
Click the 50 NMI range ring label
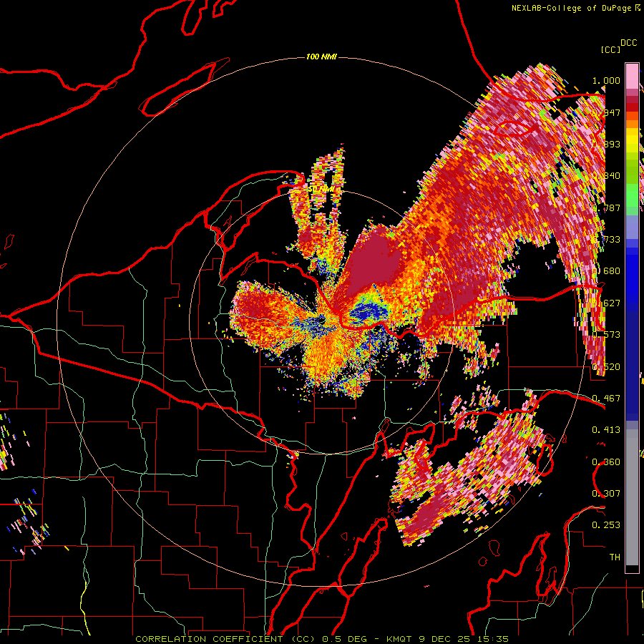pyautogui.click(x=321, y=190)
